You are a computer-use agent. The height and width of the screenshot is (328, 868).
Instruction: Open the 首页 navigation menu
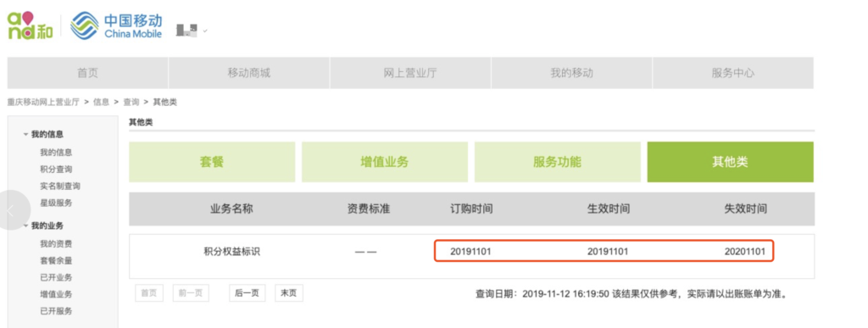click(x=87, y=73)
